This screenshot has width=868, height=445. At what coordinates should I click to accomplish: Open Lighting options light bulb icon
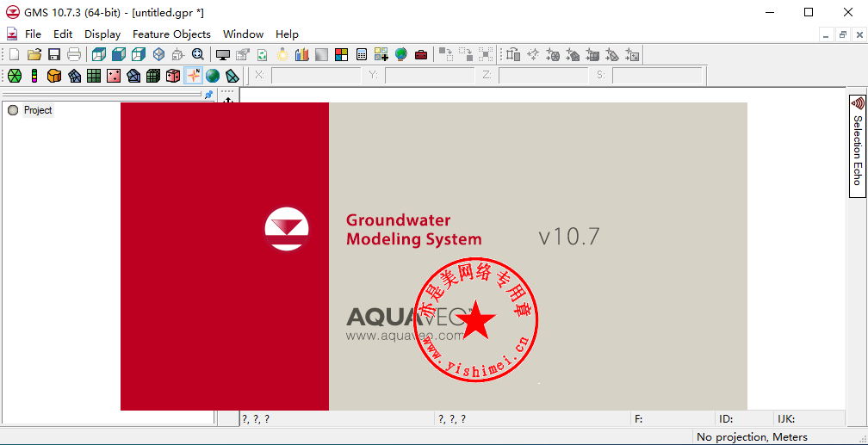pos(282,54)
